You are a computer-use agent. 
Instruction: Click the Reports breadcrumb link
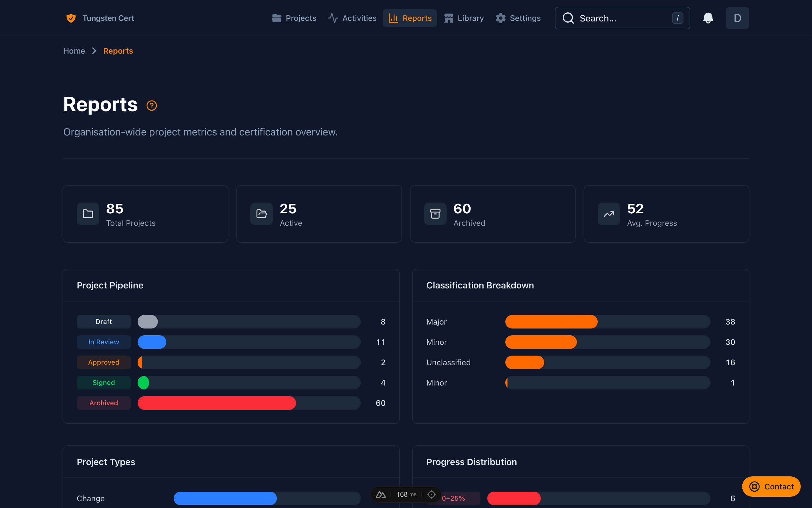click(x=118, y=51)
